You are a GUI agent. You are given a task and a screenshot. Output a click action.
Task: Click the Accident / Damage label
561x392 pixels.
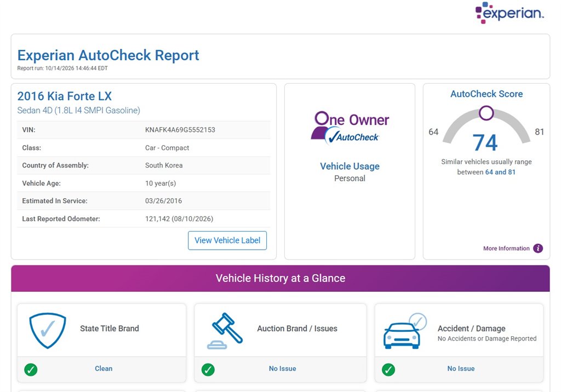tap(472, 328)
